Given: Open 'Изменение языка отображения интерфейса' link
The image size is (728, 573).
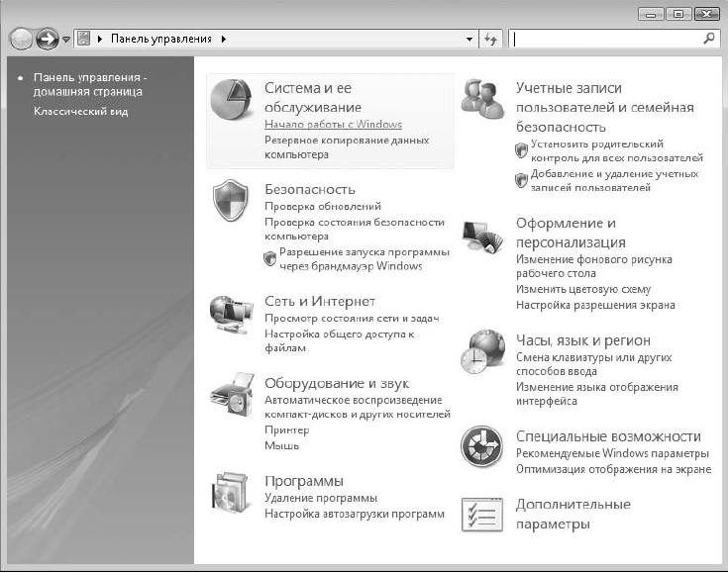Looking at the screenshot, I should (597, 394).
